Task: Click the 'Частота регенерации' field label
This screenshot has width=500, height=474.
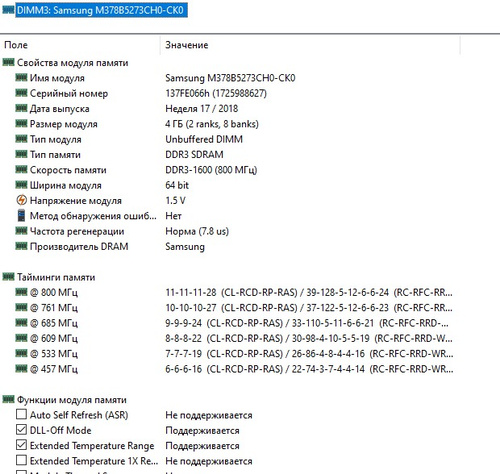Action: [x=77, y=231]
